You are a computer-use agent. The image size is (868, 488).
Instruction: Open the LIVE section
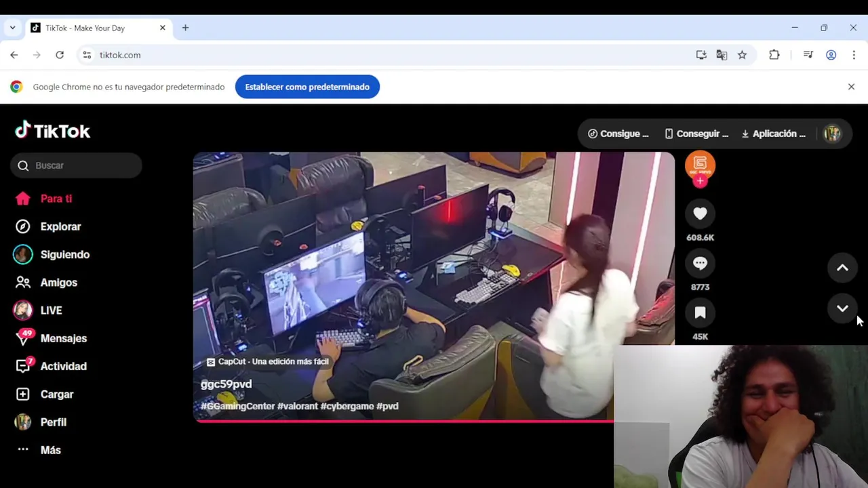38,310
